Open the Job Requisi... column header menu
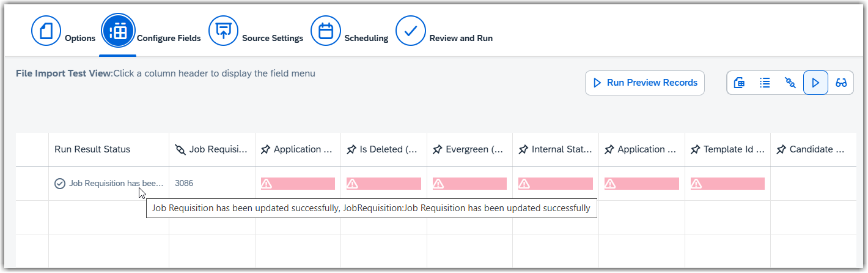 pyautogui.click(x=212, y=149)
